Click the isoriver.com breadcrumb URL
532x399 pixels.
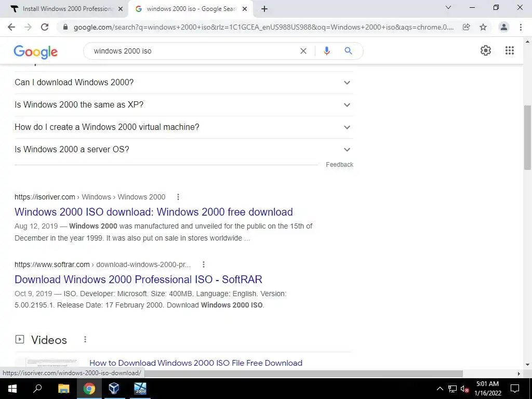(90, 197)
